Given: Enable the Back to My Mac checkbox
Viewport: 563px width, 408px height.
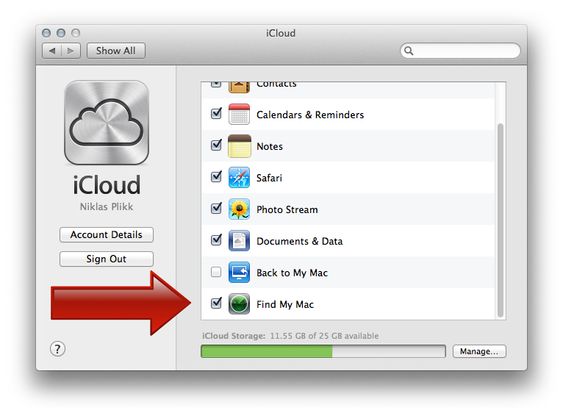Looking at the screenshot, I should coord(216,272).
